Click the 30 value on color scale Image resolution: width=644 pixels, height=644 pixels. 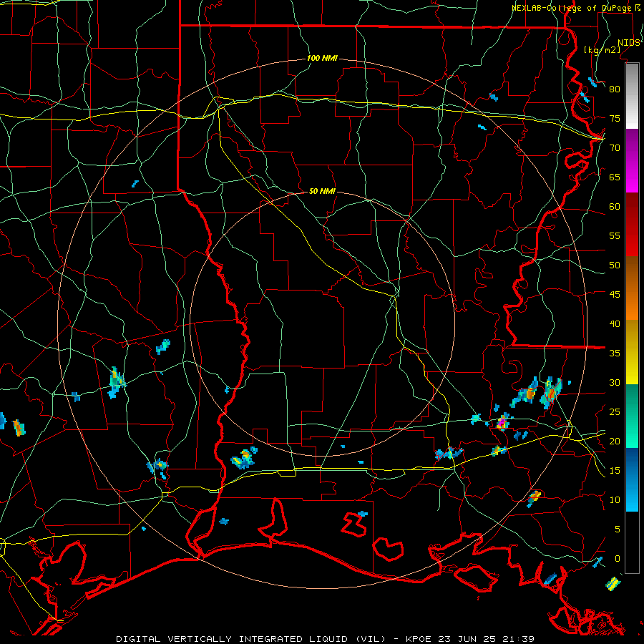click(615, 382)
